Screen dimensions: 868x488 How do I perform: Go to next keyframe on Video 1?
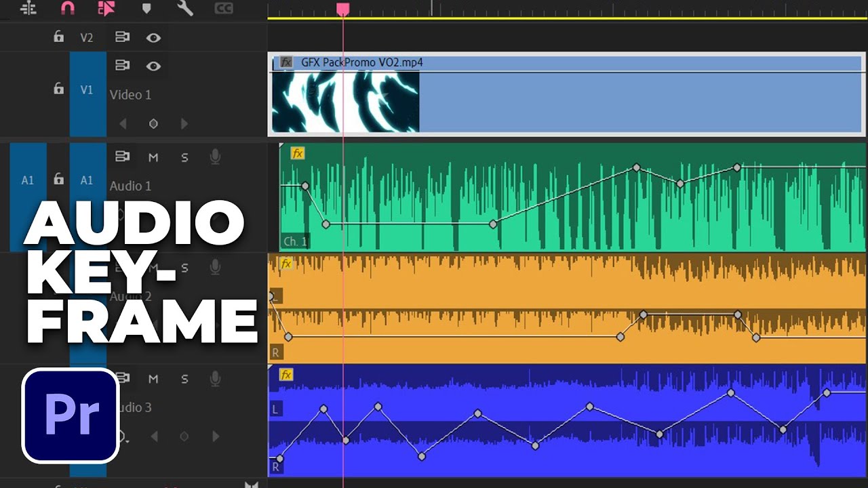point(184,124)
